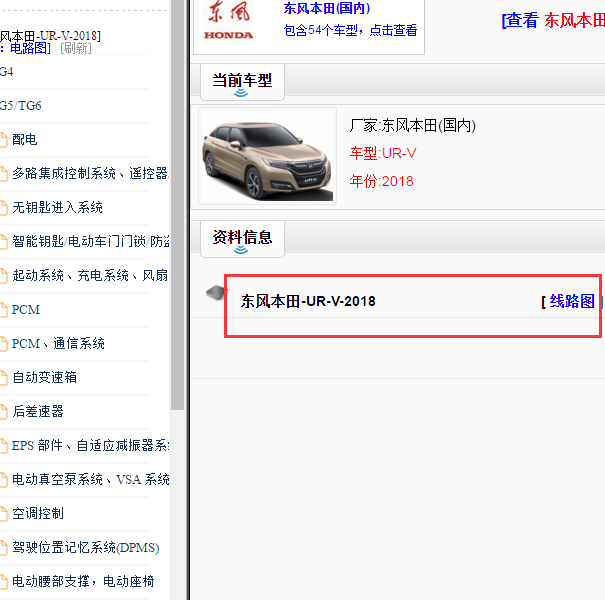Open the 线路图 link
605x600 pixels.
point(572,301)
